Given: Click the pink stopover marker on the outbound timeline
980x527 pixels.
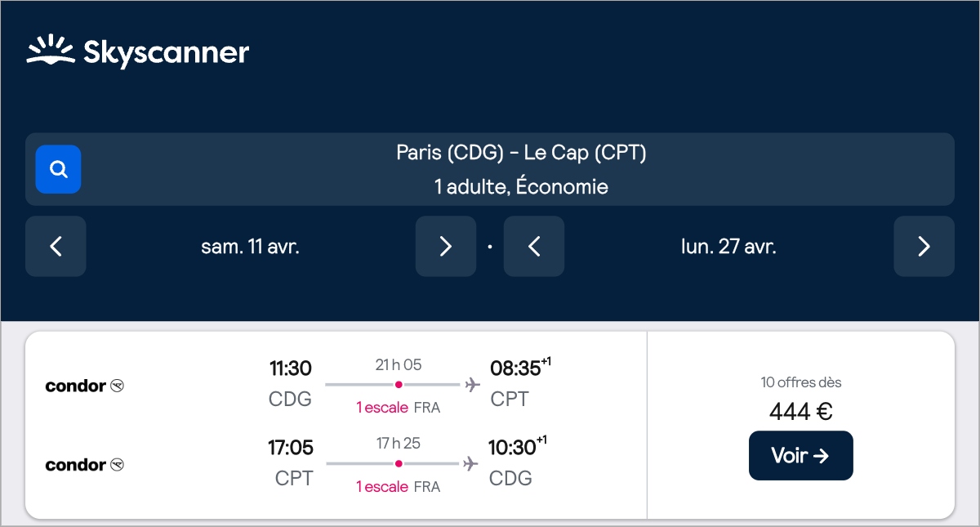Looking at the screenshot, I should point(398,383).
